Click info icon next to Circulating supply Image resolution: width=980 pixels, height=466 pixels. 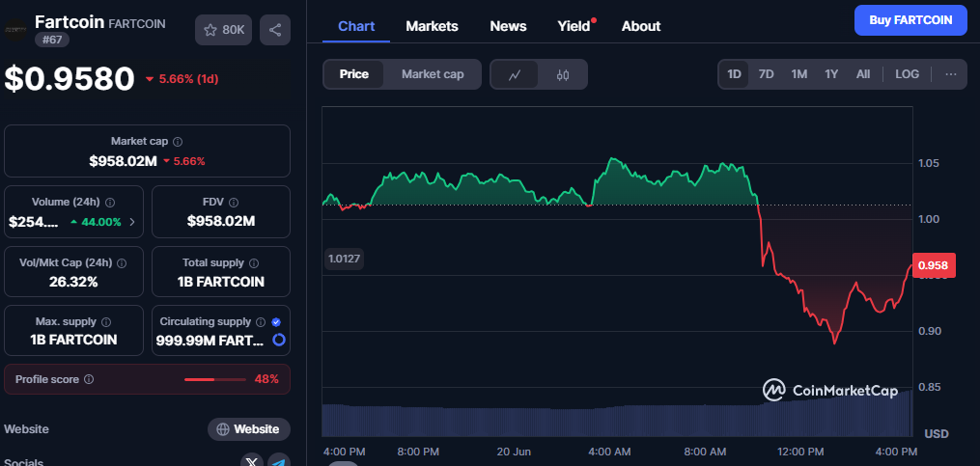(261, 321)
